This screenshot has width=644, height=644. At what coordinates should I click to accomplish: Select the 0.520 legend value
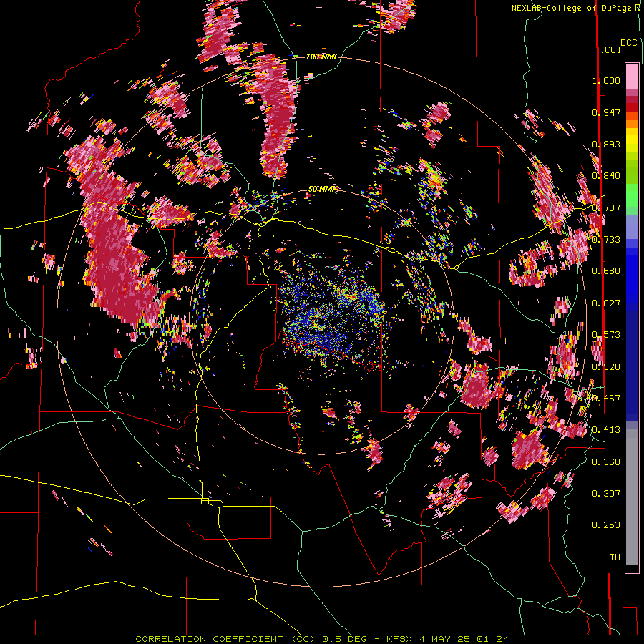pyautogui.click(x=606, y=367)
